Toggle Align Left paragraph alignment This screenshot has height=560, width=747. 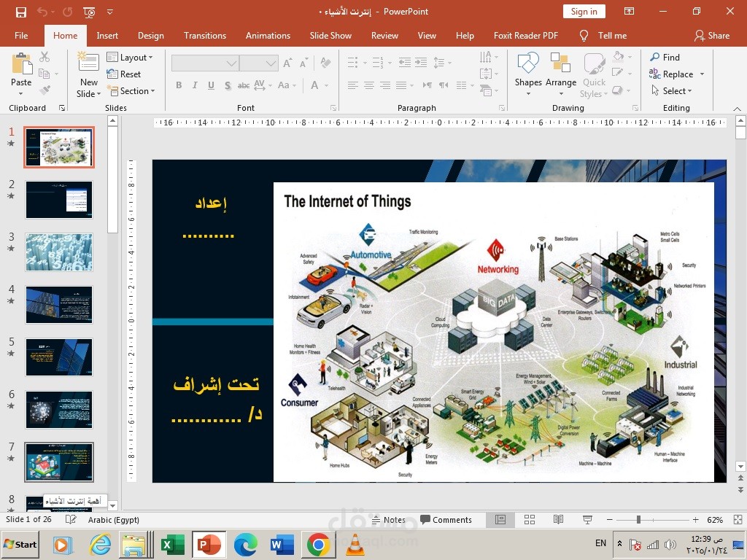click(352, 85)
